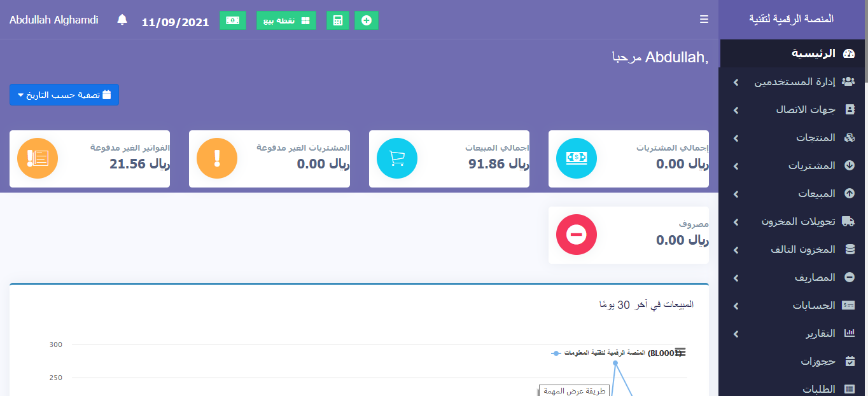Click the shopping cart total sales icon
Screen dimensions: 868x396
(397, 158)
